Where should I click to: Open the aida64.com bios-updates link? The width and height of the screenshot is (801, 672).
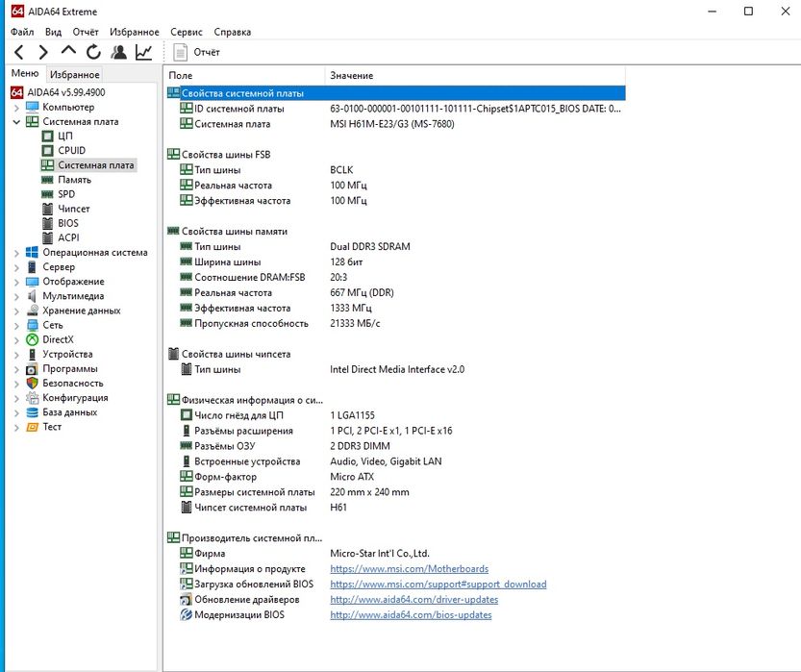(x=411, y=615)
